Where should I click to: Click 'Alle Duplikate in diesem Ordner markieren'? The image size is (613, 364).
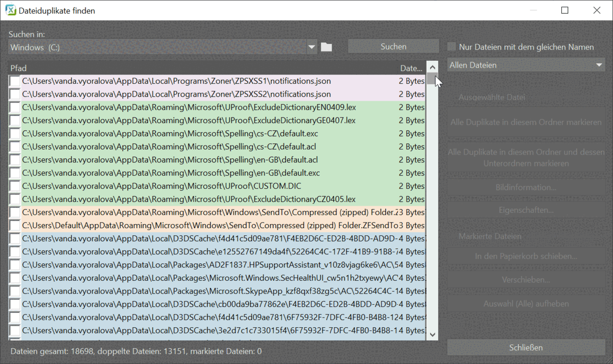coord(526,123)
